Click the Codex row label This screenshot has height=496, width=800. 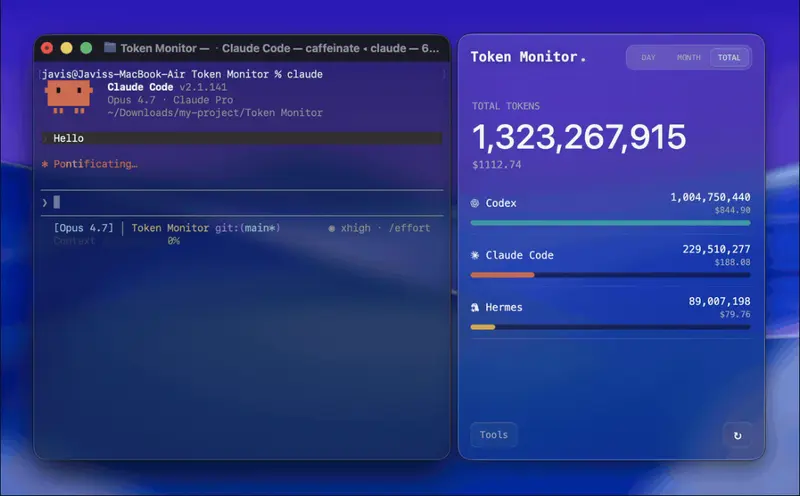coord(501,203)
